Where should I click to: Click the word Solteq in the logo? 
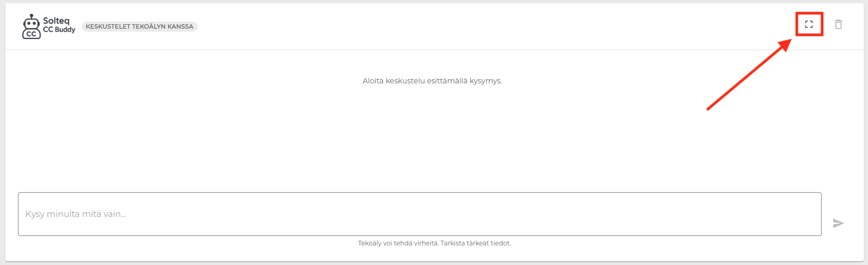click(x=56, y=21)
